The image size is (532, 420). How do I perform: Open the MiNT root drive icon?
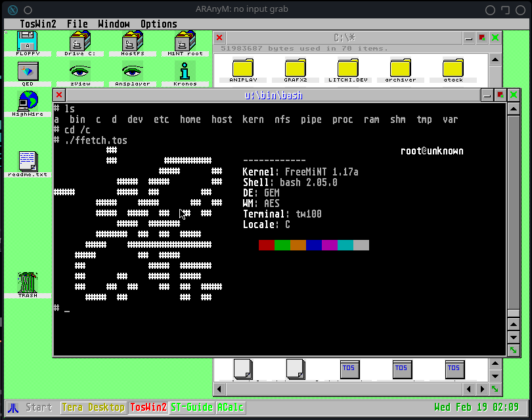point(185,43)
